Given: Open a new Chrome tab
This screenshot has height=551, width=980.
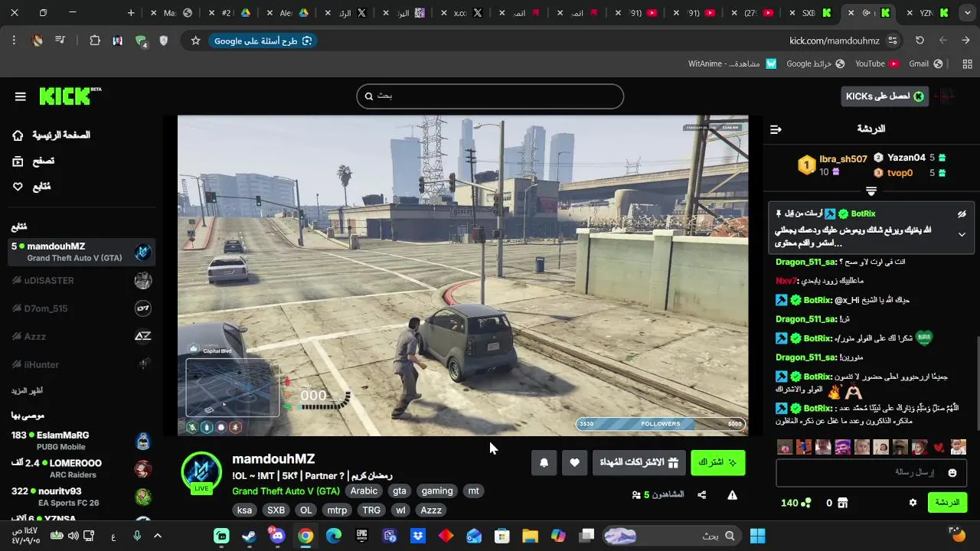Looking at the screenshot, I should coord(131,13).
